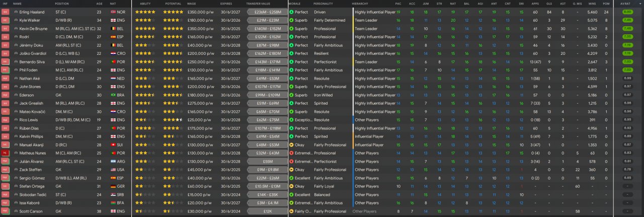
Task: Click Haaland's 5,460 minutes value
Action: (x=592, y=12)
